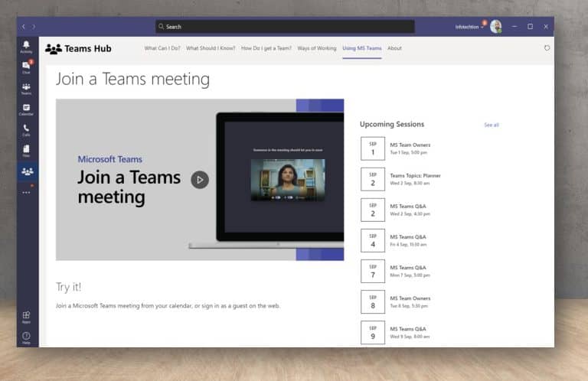Click See all upcoming sessions
This screenshot has height=381, width=588.
[492, 125]
